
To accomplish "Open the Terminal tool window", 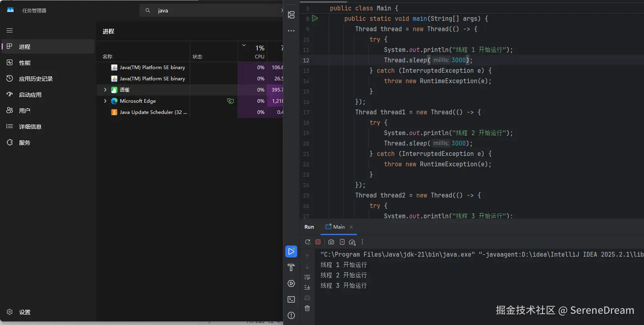I will coord(291,299).
